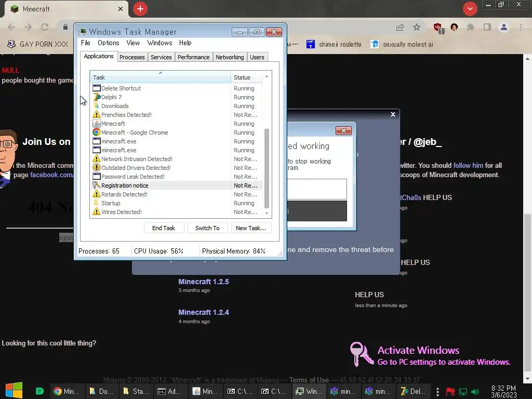Viewport: 532px width, 399px height.
Task: Click the red flag tray icon
Action: point(450,392)
